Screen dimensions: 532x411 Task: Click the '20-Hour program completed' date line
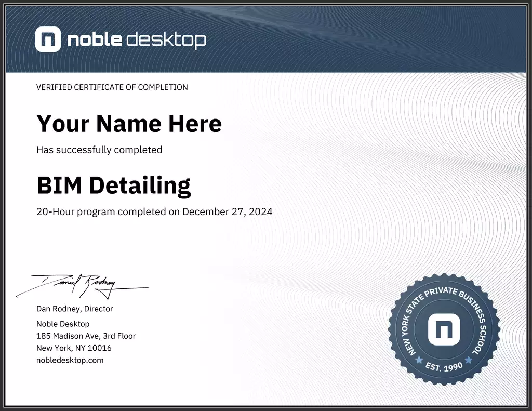154,211
